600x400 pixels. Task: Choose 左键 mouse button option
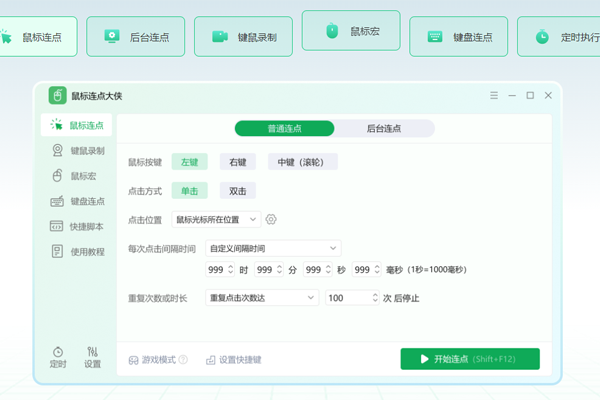coord(189,162)
